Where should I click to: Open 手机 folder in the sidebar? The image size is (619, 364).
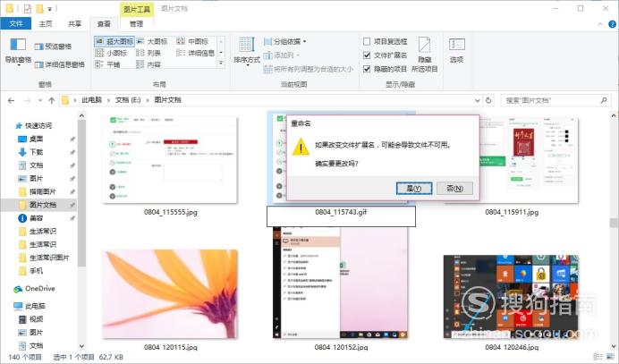pyautogui.click(x=30, y=270)
